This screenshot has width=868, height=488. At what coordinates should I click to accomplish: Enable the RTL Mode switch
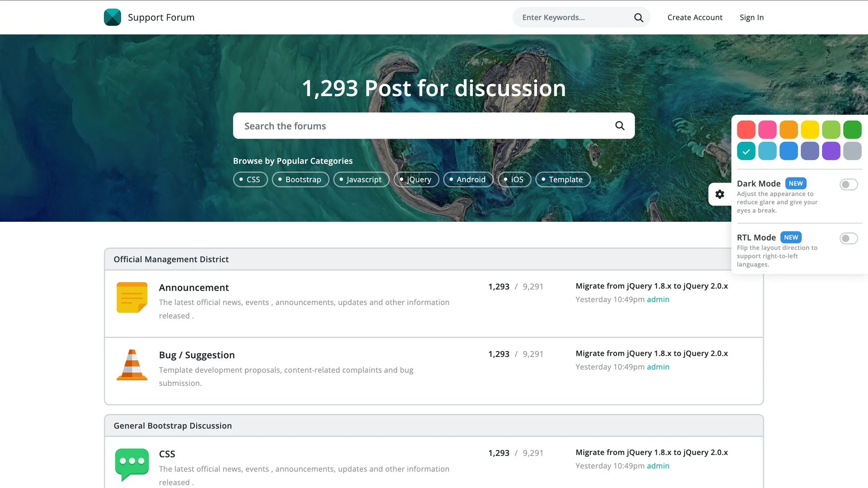pyautogui.click(x=849, y=238)
